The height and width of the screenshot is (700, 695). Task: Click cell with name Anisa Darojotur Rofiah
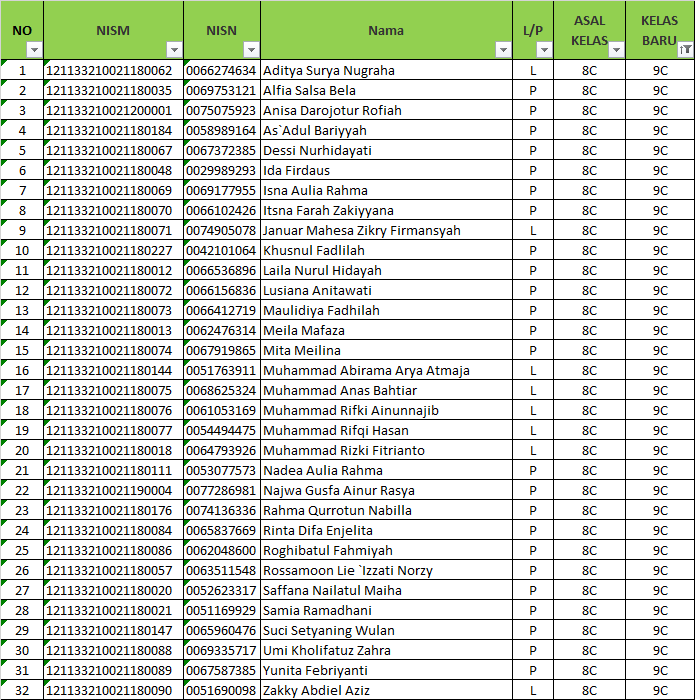386,111
